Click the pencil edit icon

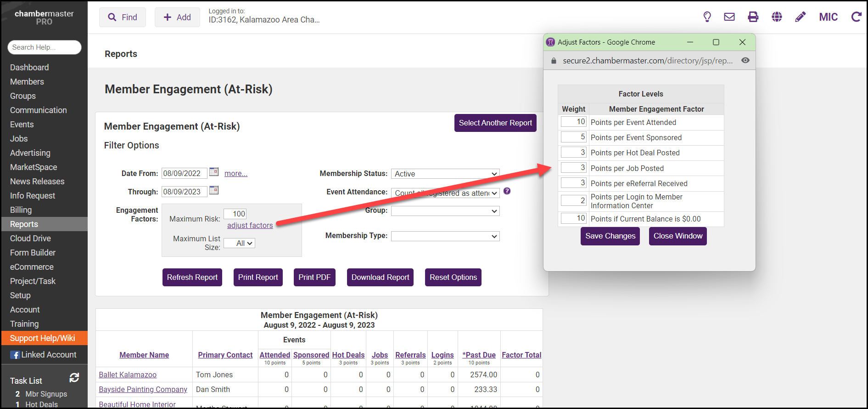click(801, 17)
